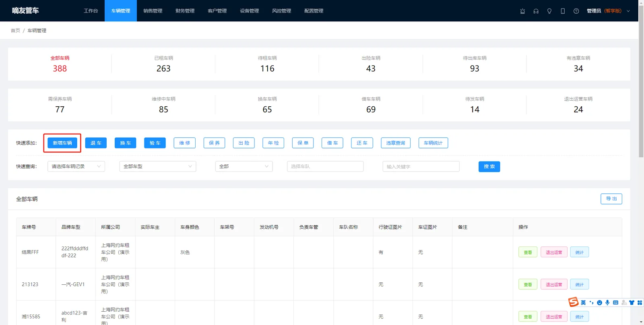Filter by 待租车辆 statistic card

(267, 64)
